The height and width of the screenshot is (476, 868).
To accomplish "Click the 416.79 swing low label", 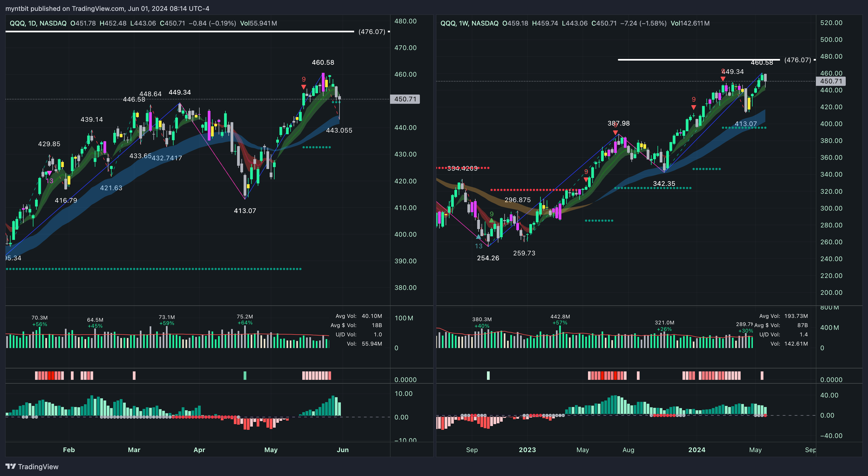I will coord(66,200).
